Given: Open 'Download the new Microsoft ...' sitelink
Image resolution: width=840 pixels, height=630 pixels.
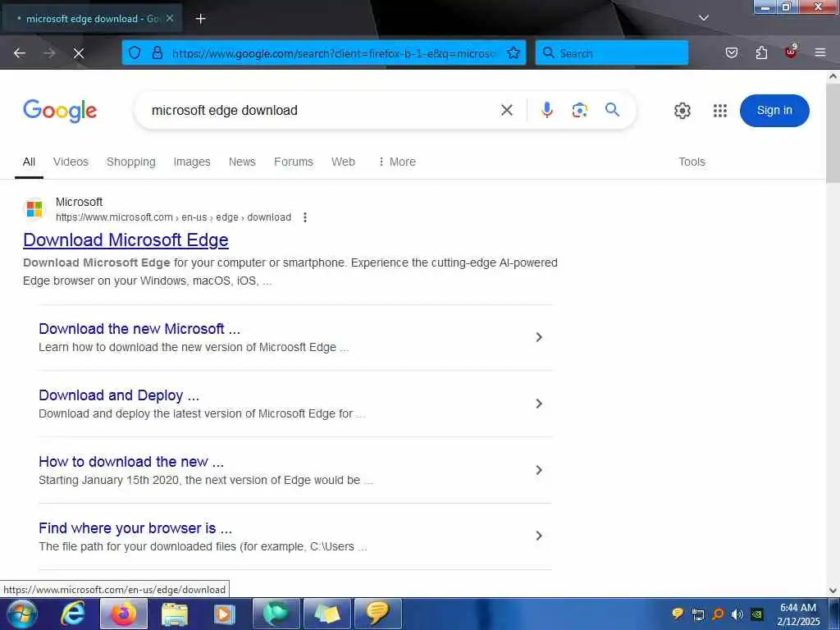Looking at the screenshot, I should coord(139,329).
